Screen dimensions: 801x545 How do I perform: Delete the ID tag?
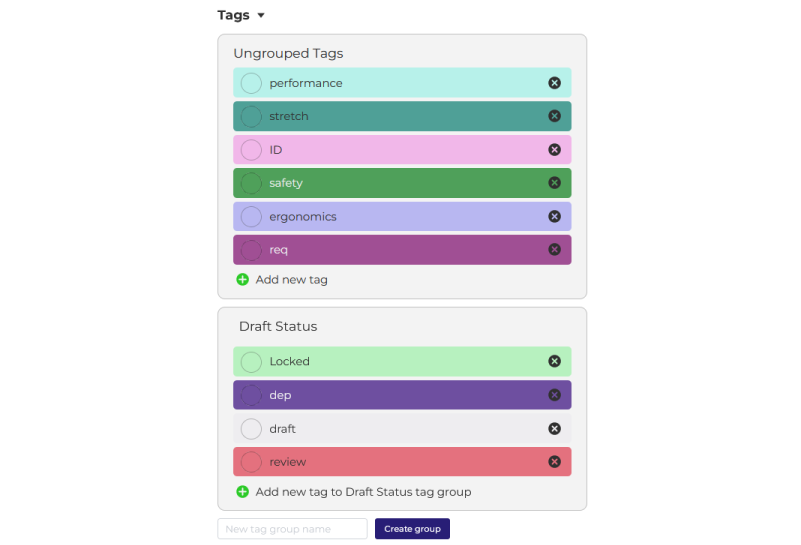[x=554, y=150]
